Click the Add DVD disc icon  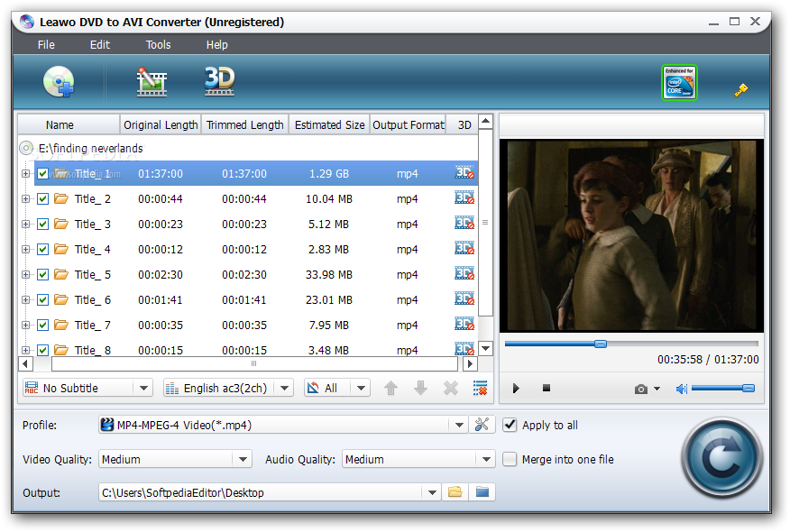point(59,81)
